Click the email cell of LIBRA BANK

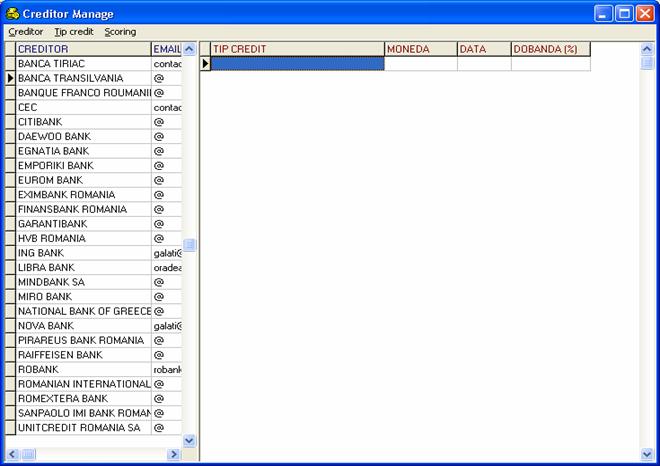point(167,268)
